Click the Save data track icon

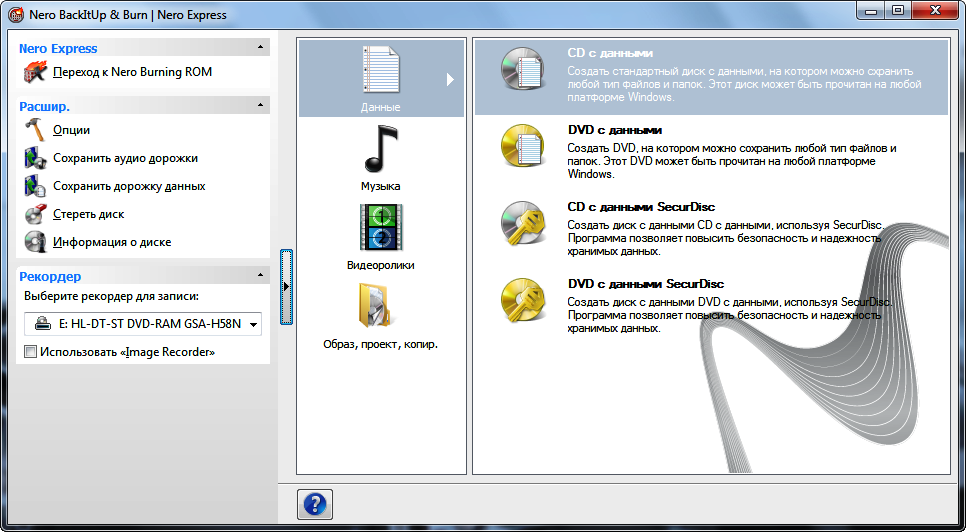tap(35, 186)
